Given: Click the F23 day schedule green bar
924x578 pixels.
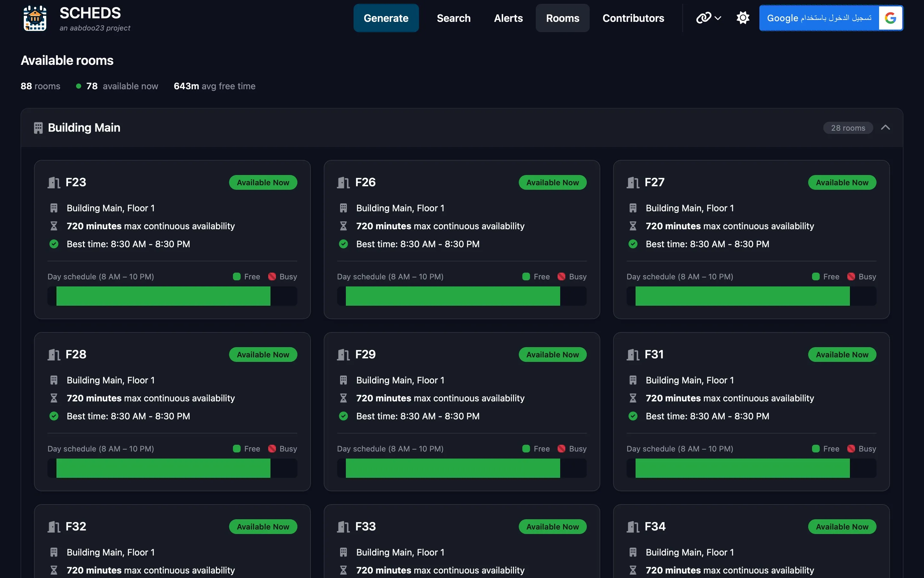Looking at the screenshot, I should (163, 296).
